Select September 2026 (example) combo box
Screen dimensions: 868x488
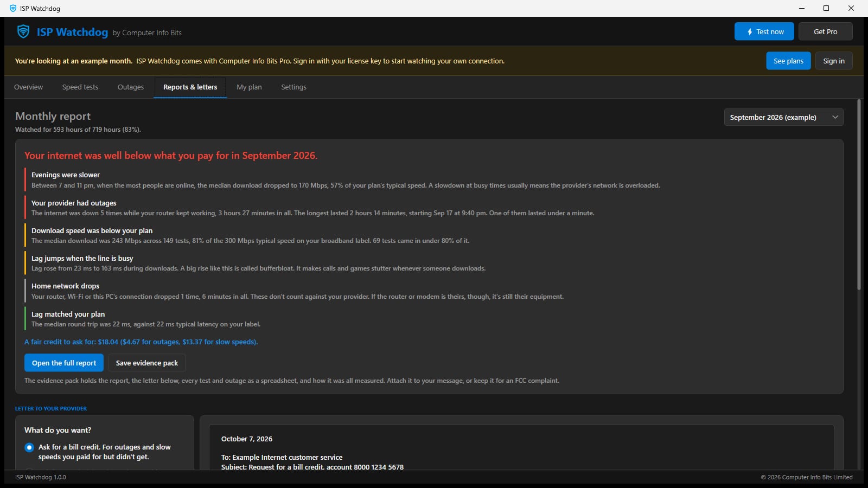[783, 117]
